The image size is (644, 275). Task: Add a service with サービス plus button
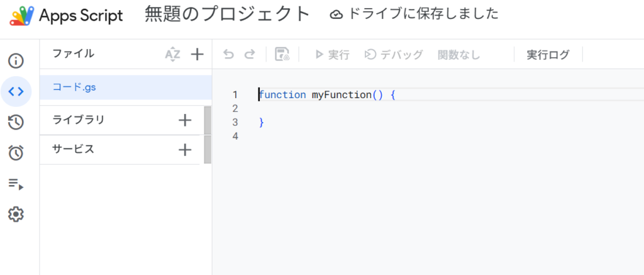click(185, 150)
